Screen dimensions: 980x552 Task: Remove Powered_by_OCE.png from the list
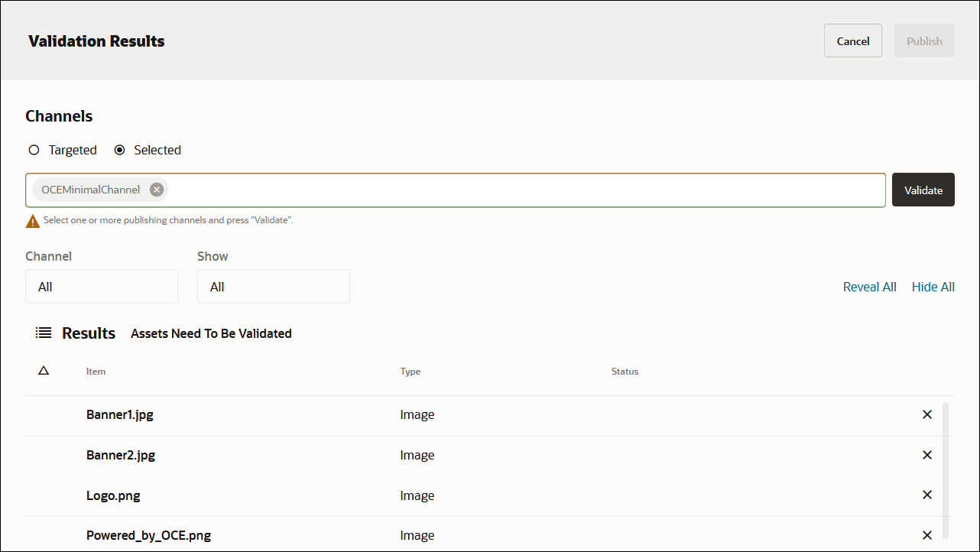tap(926, 534)
